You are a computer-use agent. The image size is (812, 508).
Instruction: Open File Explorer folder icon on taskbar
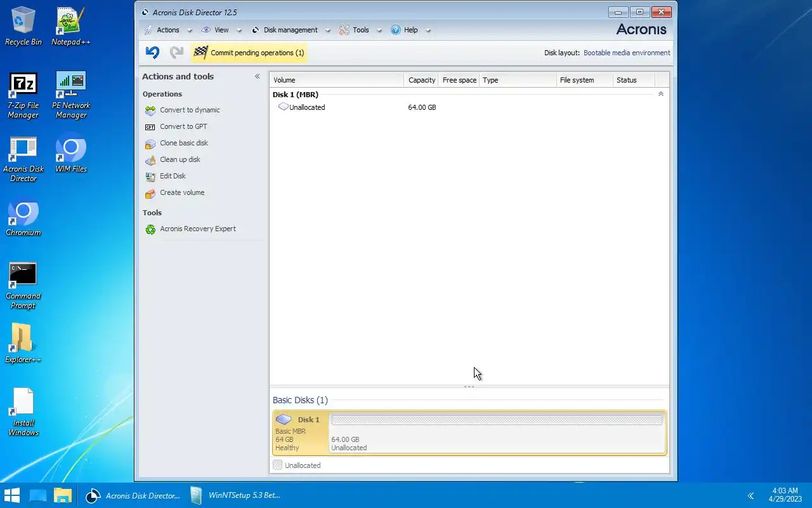pos(62,495)
